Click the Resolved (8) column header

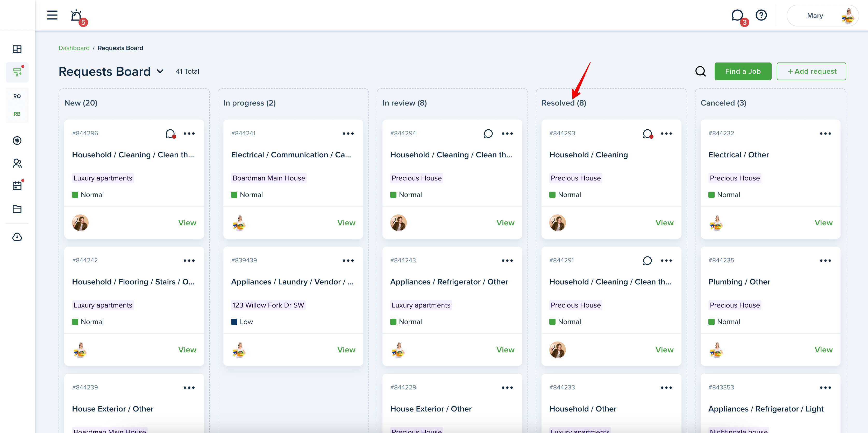[564, 103]
